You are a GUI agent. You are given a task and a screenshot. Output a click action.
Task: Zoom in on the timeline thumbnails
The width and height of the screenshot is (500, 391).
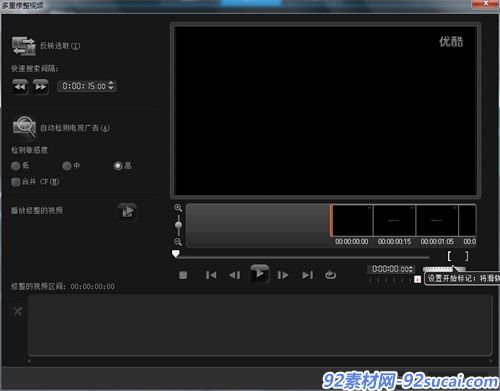[178, 208]
